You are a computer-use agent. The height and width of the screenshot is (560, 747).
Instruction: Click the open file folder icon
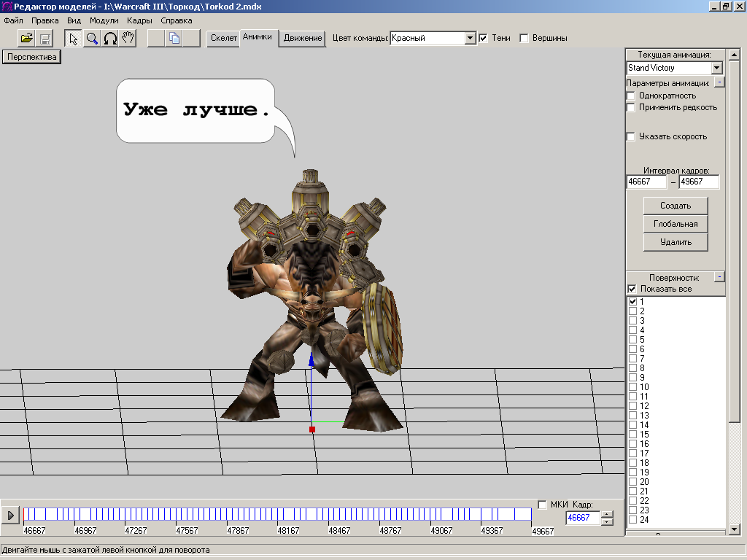(26, 39)
